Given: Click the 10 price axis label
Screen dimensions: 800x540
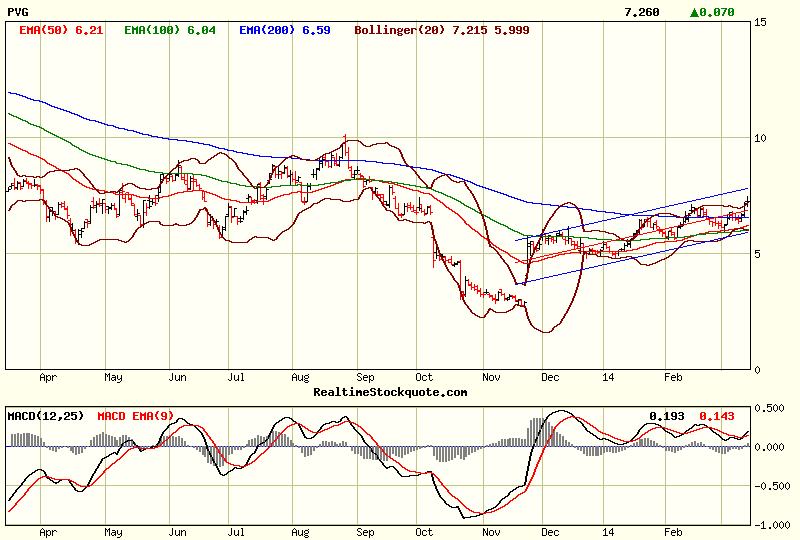Looking at the screenshot, I should pyautogui.click(x=760, y=138).
